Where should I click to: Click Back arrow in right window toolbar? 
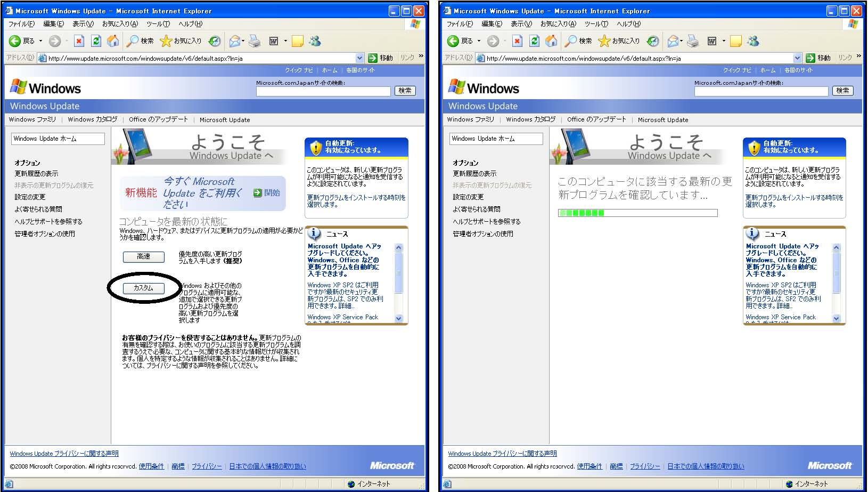click(x=453, y=41)
